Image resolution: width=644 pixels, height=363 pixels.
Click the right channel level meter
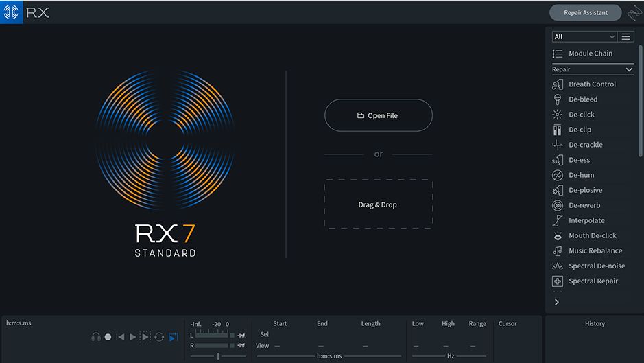211,346
